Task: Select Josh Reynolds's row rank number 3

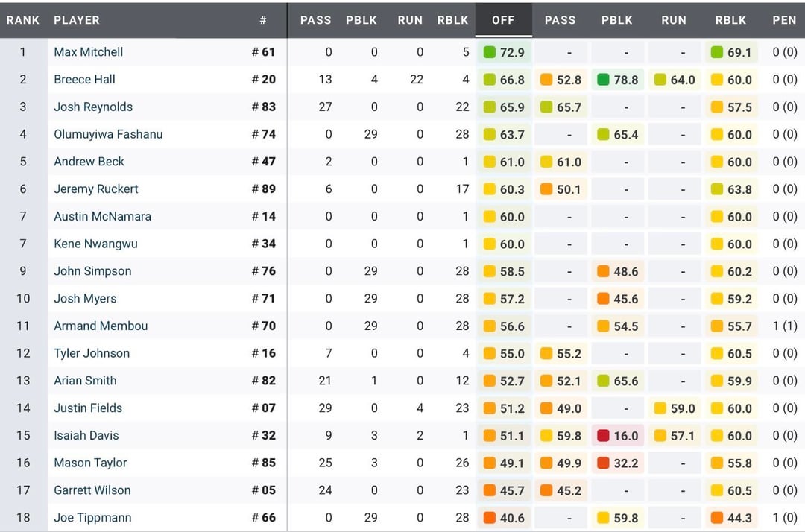Action: tap(22, 107)
